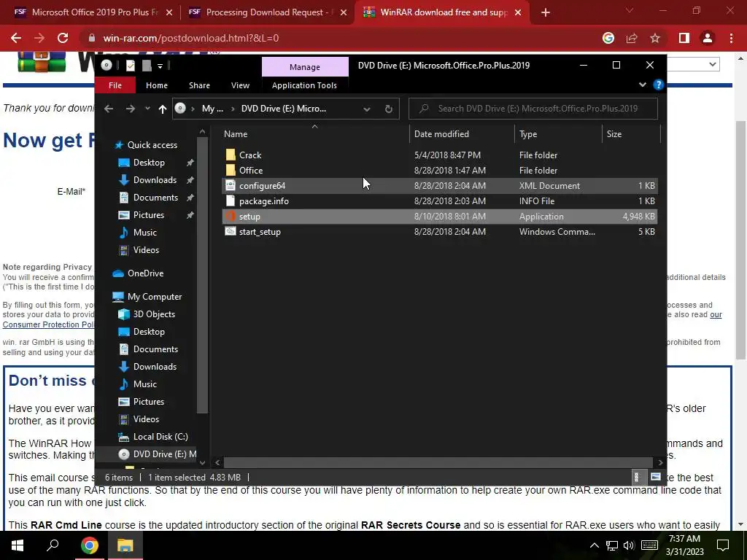The image size is (747, 560).
Task: Go back in File Explorer
Action: 109,109
